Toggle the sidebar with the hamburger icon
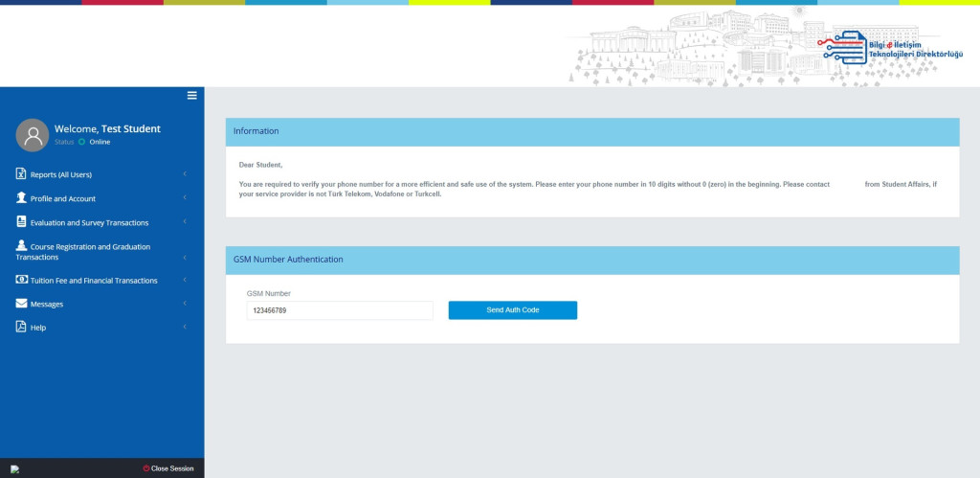The height and width of the screenshot is (478, 980). click(x=191, y=96)
